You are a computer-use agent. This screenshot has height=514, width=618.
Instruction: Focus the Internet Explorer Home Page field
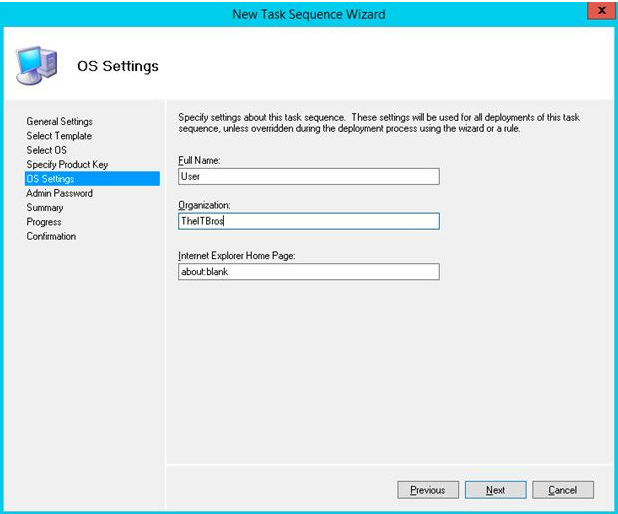(x=309, y=272)
